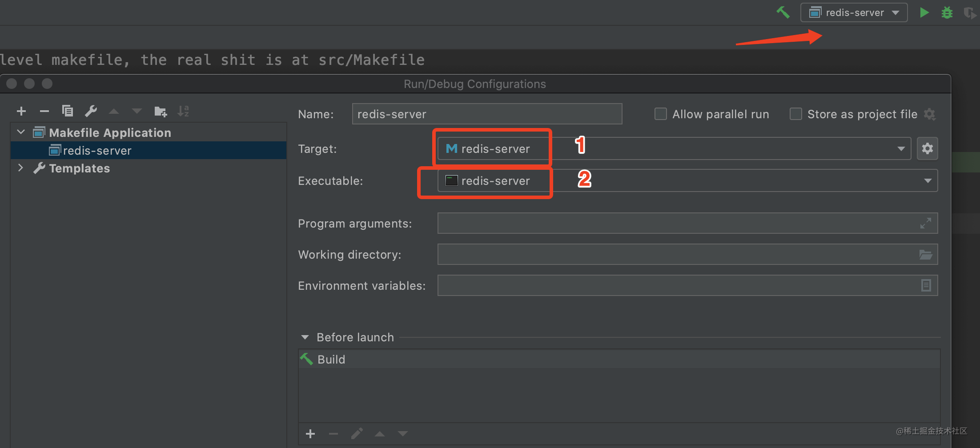The image size is (980, 448).
Task: Open the redis-server run configuration dropdown in toolbar
Action: pos(854,12)
